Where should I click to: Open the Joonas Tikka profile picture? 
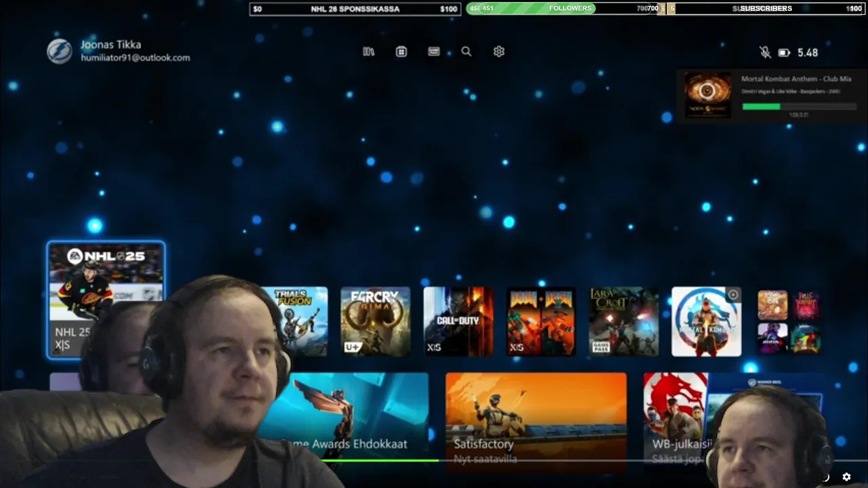[60, 52]
